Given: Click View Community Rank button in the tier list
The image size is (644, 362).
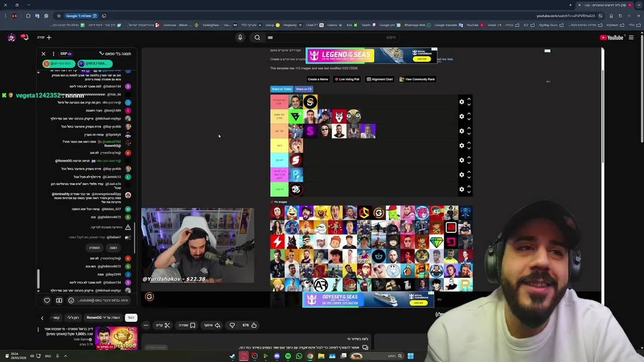Looking at the screenshot, I should coord(417,79).
